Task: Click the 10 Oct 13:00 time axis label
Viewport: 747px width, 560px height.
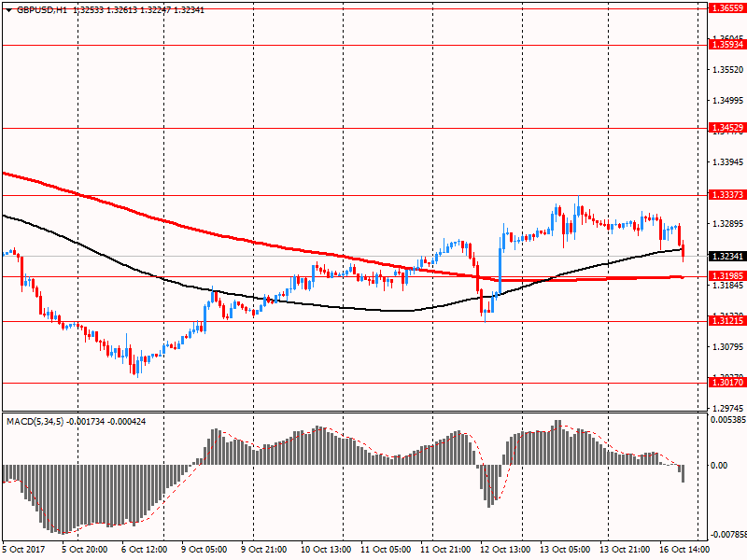Action: pos(326,550)
